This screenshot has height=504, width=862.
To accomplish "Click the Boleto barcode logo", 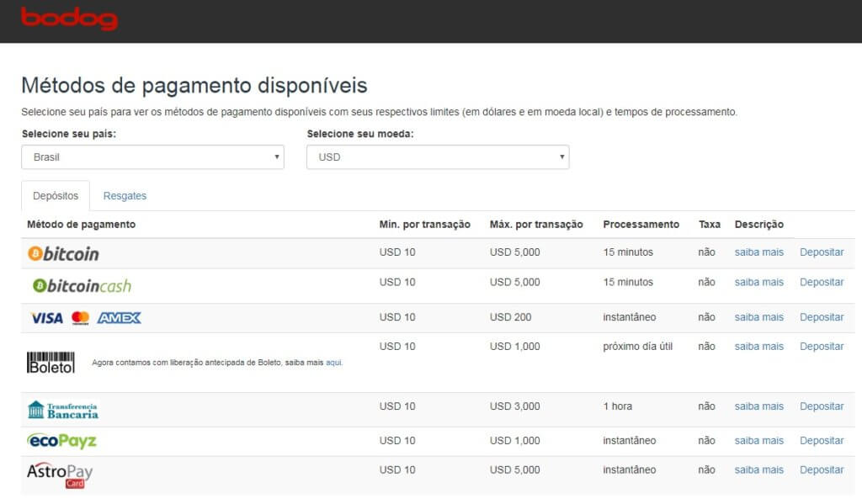I will point(51,363).
